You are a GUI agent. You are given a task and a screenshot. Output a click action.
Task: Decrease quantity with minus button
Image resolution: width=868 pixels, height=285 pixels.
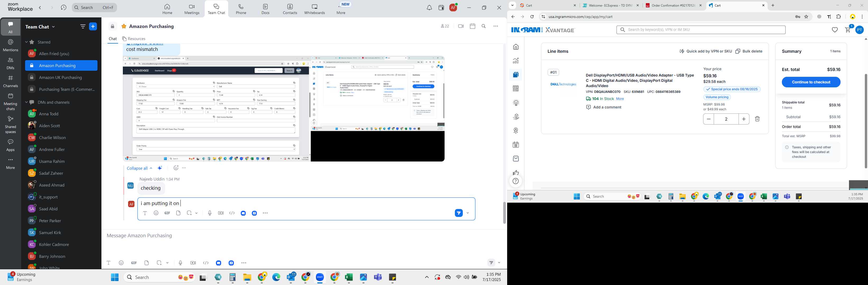[709, 119]
